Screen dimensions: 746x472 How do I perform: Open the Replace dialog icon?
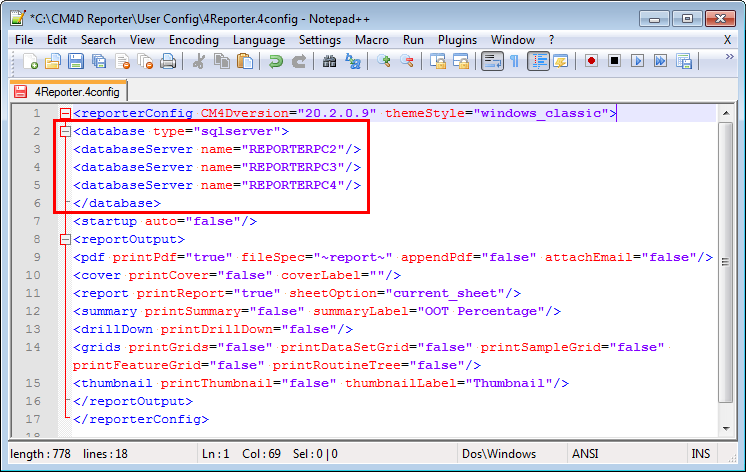point(353,61)
